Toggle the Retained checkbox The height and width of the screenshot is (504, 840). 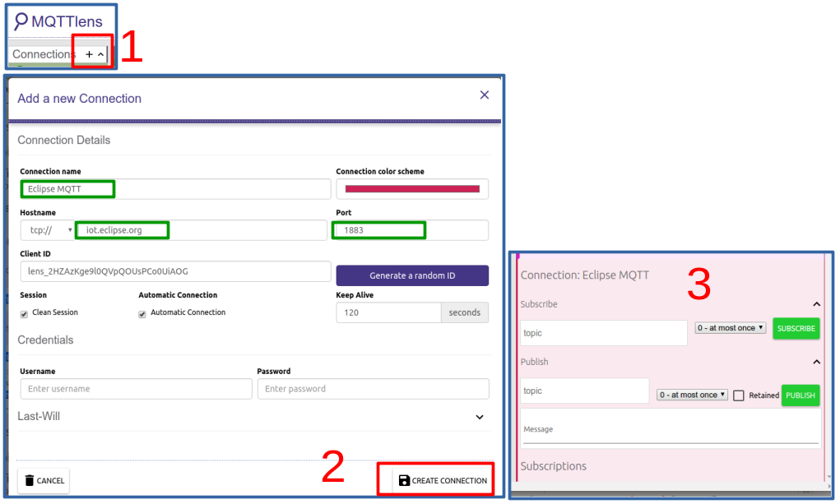(x=739, y=395)
